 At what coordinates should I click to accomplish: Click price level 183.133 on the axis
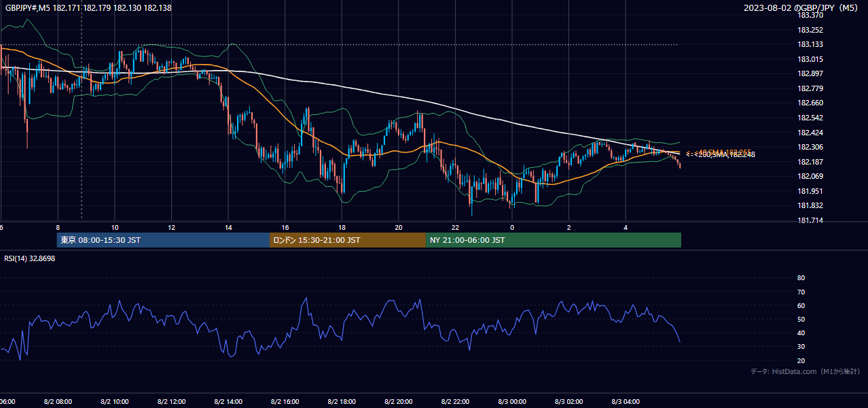tap(810, 45)
